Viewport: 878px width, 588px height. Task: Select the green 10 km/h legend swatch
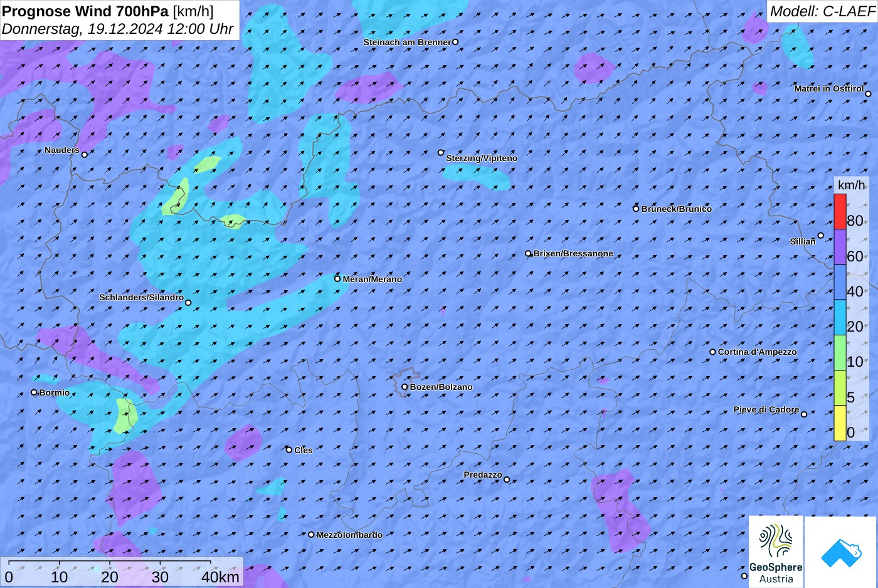coord(840,353)
